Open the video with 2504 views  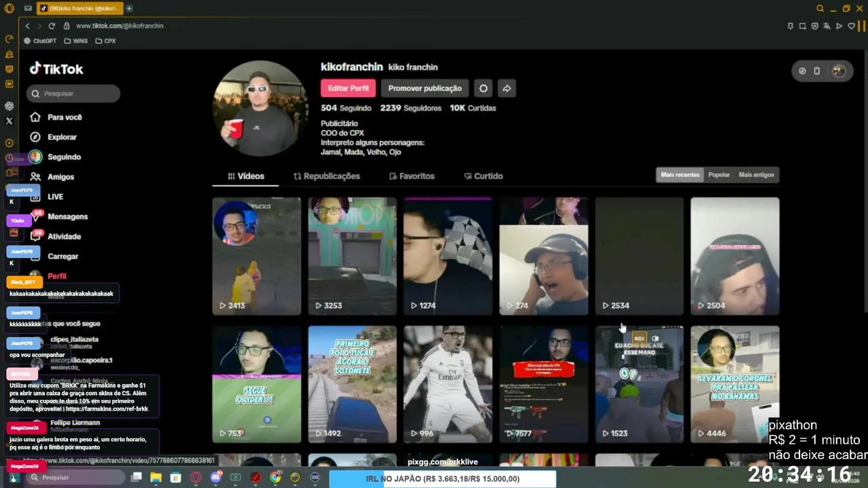click(735, 256)
